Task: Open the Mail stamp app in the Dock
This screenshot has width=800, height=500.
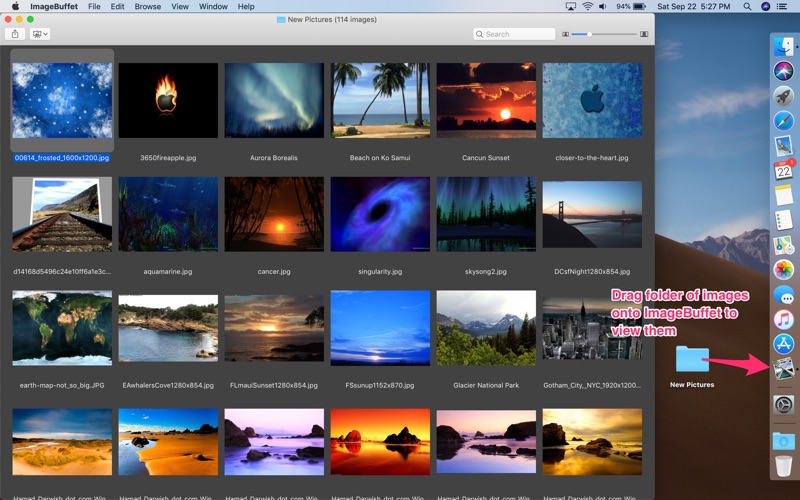Action: 784,145
